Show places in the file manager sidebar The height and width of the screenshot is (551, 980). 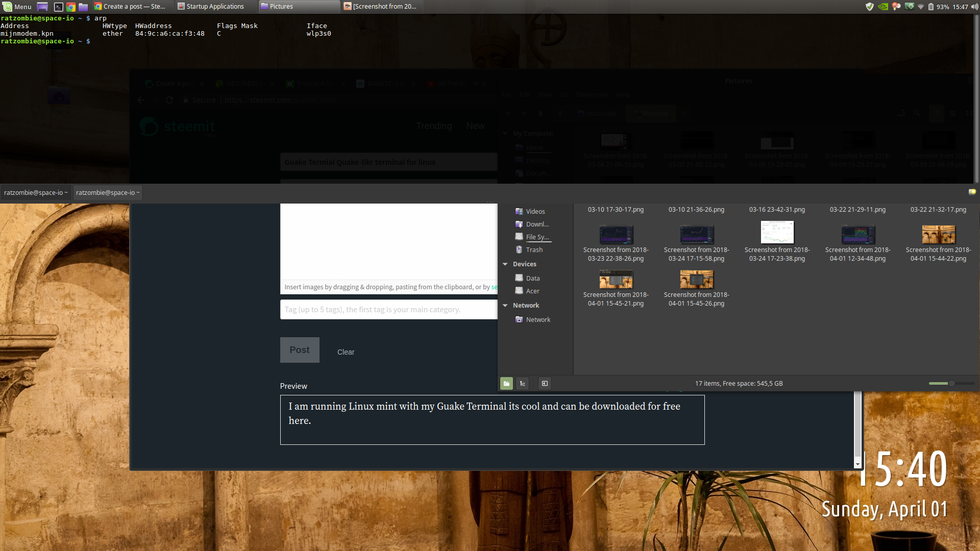tap(506, 383)
